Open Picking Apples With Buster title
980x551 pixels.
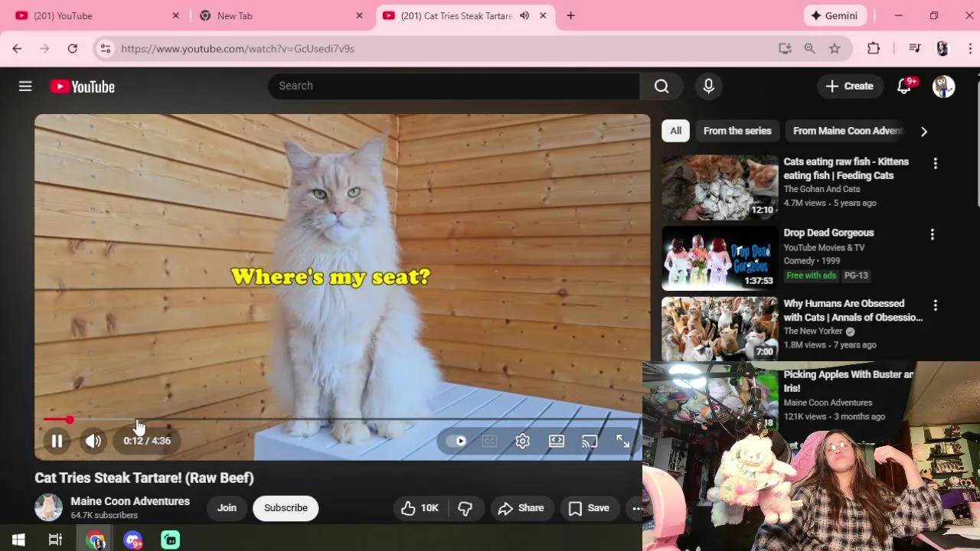click(848, 381)
